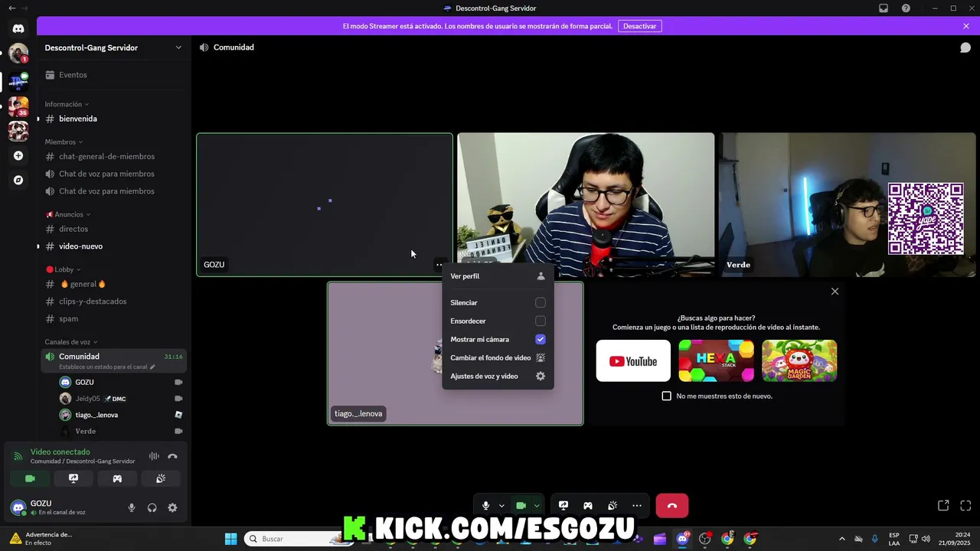
Task: Expand camera options arrow
Action: click(x=537, y=506)
